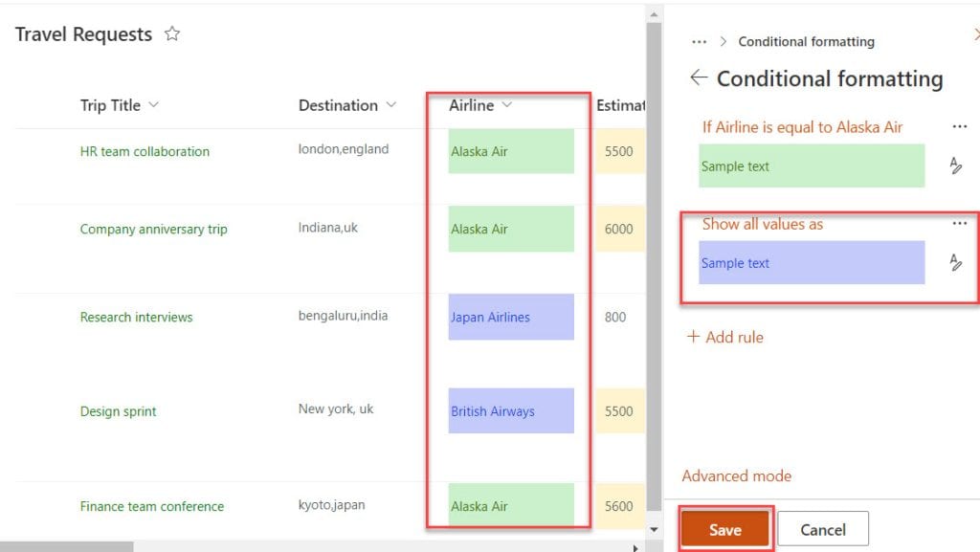Edit style of the blue Sample text rule
Image resolution: width=980 pixels, height=552 pixels.
[956, 262]
